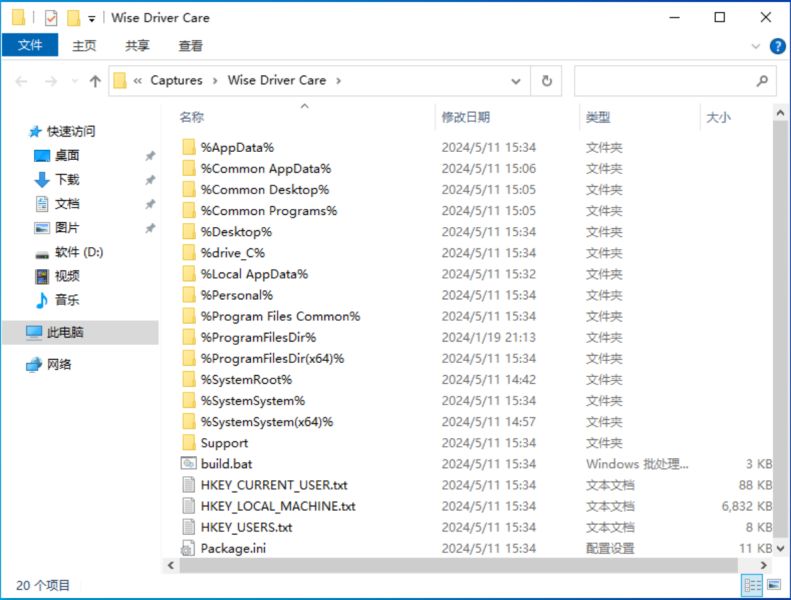The image size is (791, 600).
Task: Switch to large icons view in status bar
Action: pyautogui.click(x=774, y=585)
